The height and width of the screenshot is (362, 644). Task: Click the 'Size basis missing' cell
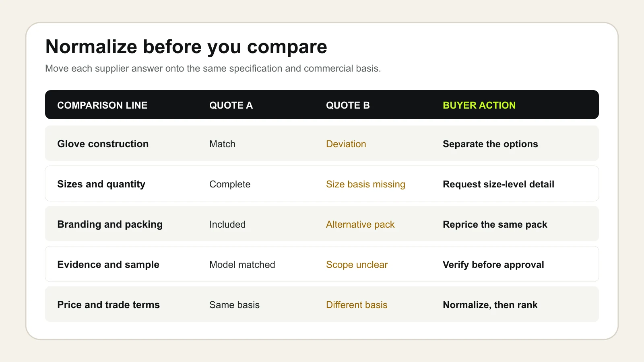coord(365,184)
